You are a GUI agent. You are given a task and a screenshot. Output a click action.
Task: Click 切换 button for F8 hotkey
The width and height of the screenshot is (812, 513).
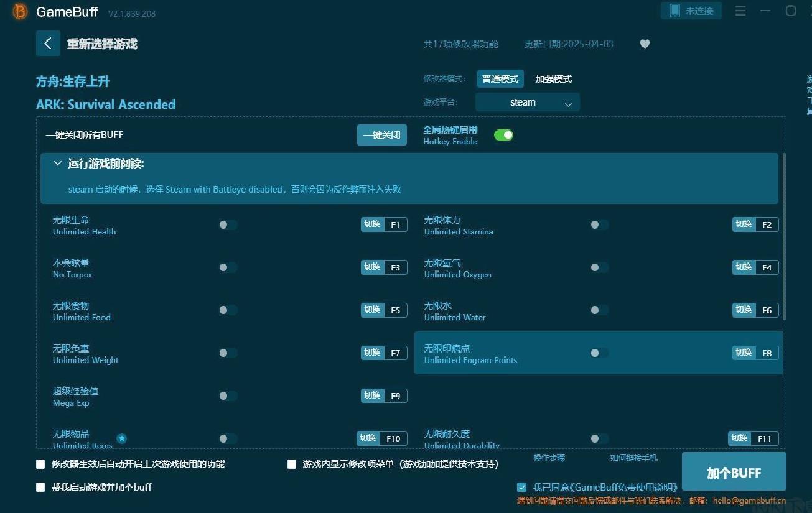744,353
